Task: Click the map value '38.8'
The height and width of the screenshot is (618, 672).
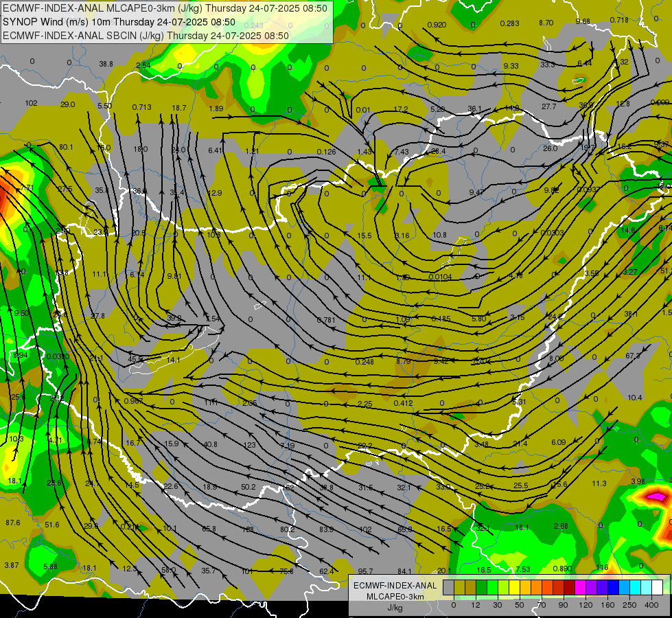Action: pos(106,64)
